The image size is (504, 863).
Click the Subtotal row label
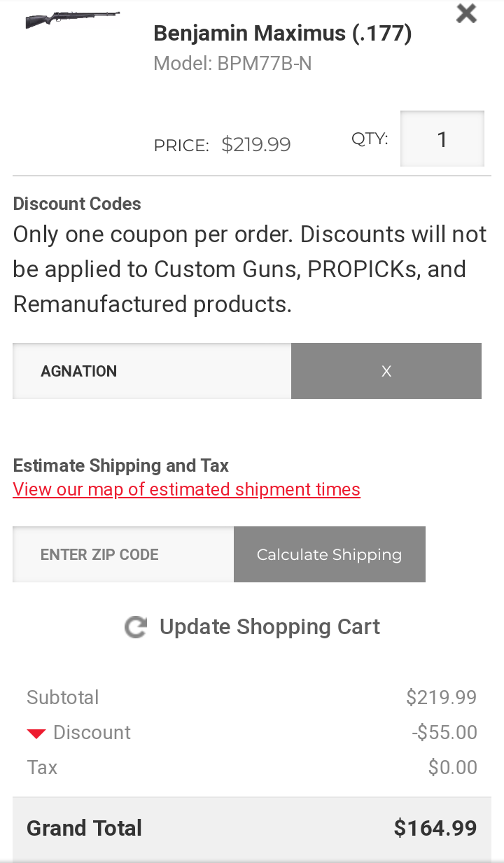click(62, 697)
